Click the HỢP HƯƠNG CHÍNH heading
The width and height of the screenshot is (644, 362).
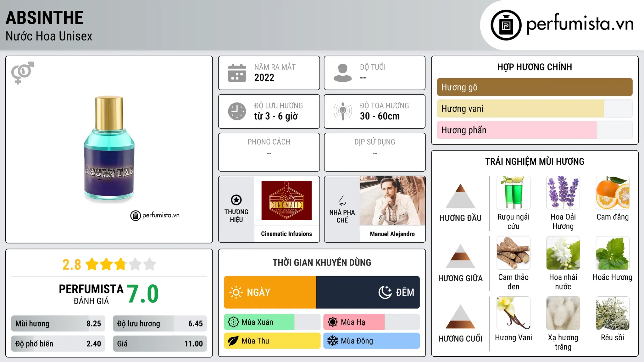pyautogui.click(x=535, y=67)
